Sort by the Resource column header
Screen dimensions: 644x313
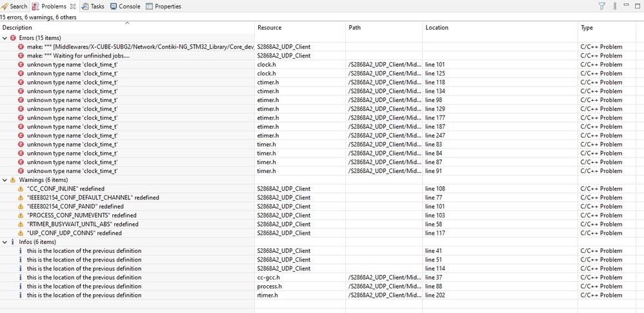click(x=300, y=28)
